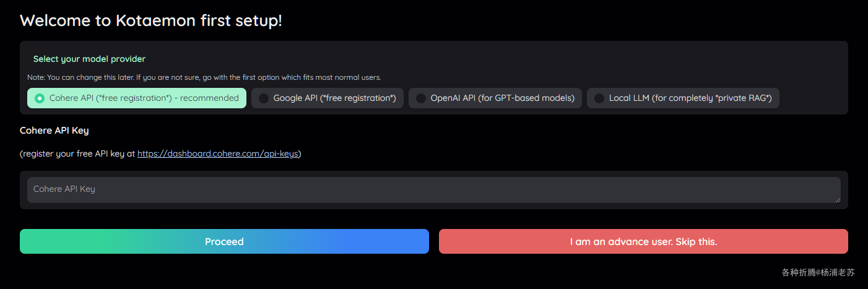Click I am an advance user Skip this
This screenshot has height=289, width=868.
point(643,241)
